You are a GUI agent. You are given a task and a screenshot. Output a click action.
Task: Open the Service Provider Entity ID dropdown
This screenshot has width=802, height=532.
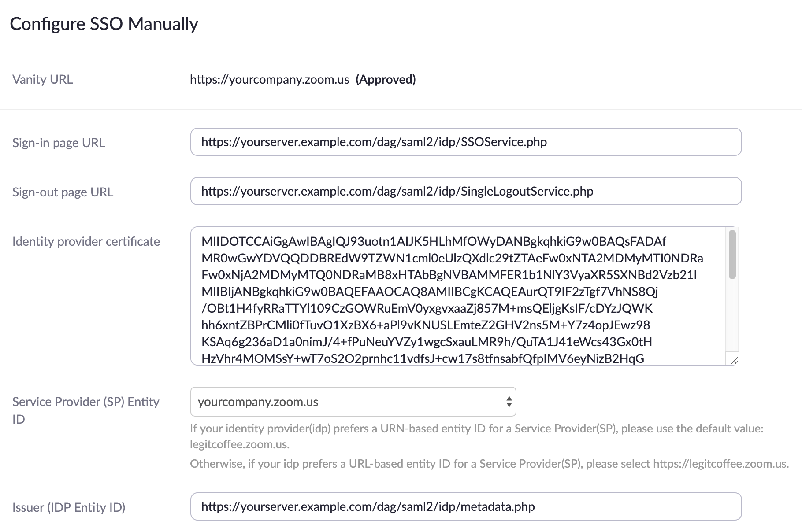353,402
